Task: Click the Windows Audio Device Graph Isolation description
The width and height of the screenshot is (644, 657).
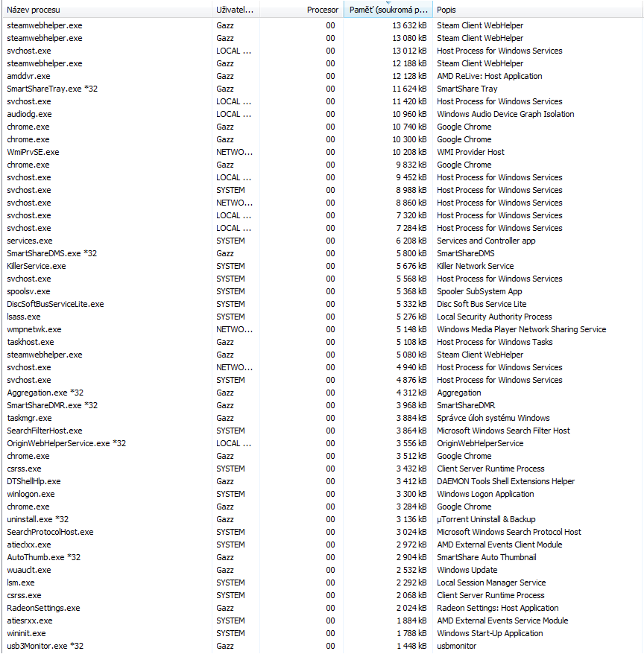Action: pyautogui.click(x=505, y=114)
